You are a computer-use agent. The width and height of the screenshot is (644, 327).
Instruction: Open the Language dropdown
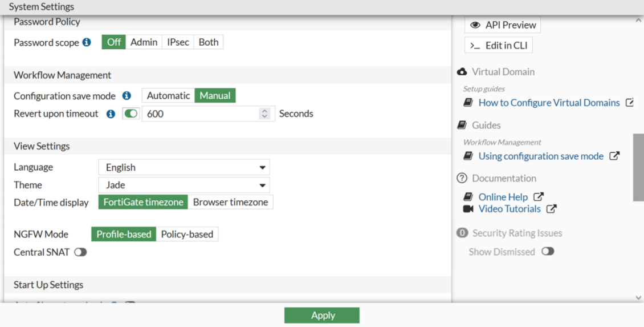point(184,167)
